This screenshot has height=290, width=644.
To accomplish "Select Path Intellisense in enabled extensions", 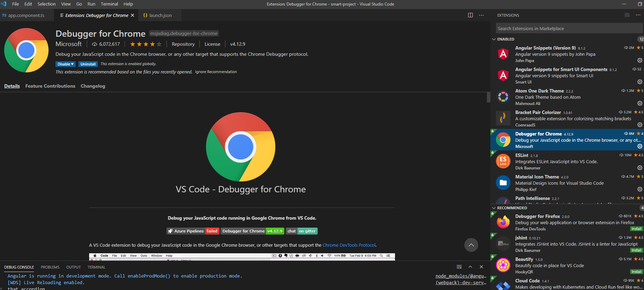I will tap(567, 199).
